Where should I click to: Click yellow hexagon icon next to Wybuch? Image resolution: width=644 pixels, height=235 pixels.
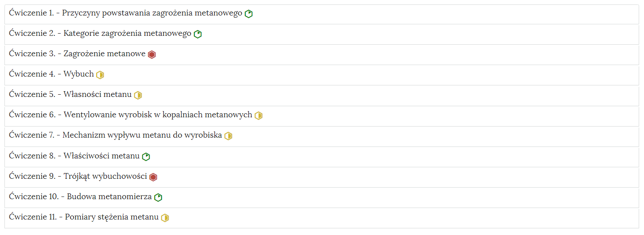pyautogui.click(x=100, y=75)
